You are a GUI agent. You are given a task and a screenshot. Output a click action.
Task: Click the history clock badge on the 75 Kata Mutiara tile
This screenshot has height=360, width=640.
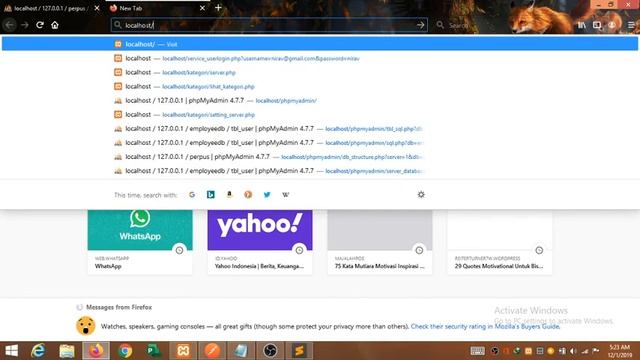(419, 250)
